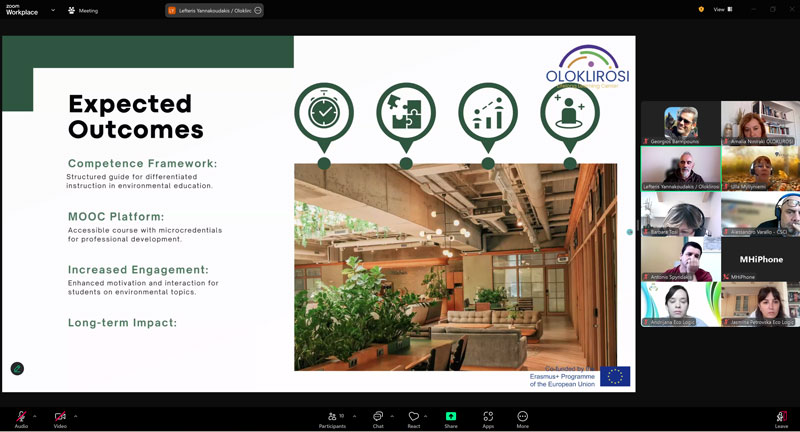Open the Chat panel
This screenshot has width=800, height=432.
(x=378, y=416)
